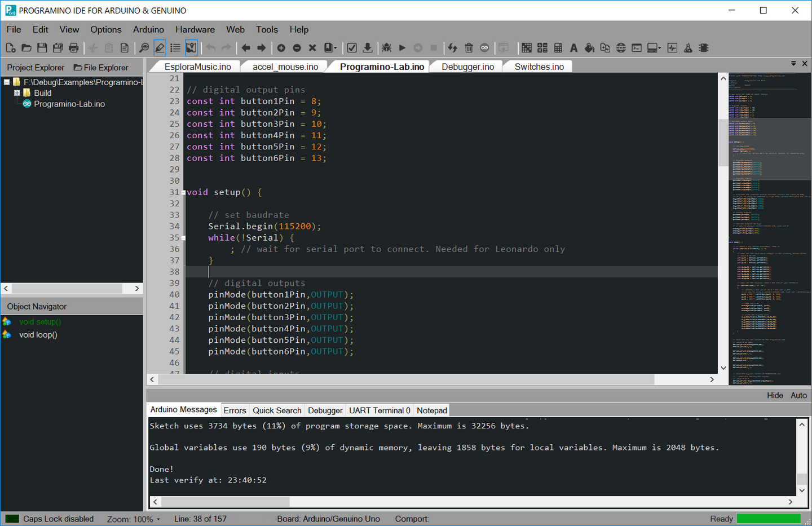Open the calculator tool from the toolbar
The height and width of the screenshot is (526, 812).
558,48
